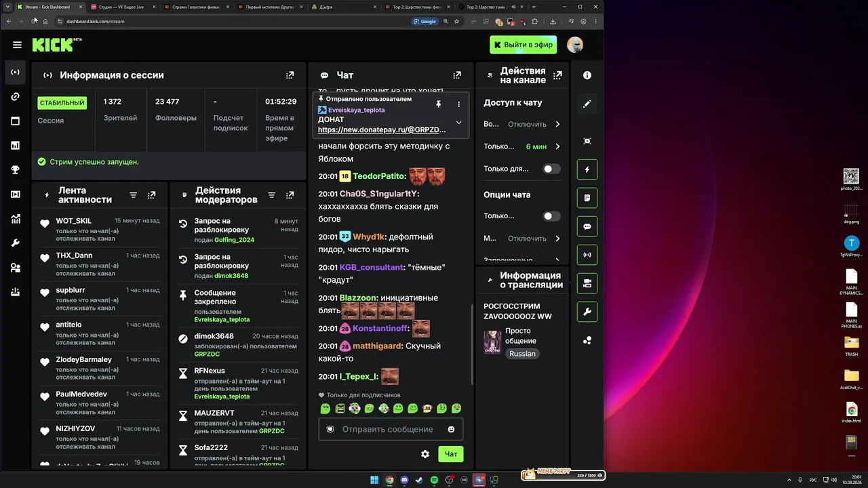Image resolution: width=868 pixels, height=488 pixels.
Task: Open the info icon in right toolbar
Action: (x=587, y=75)
